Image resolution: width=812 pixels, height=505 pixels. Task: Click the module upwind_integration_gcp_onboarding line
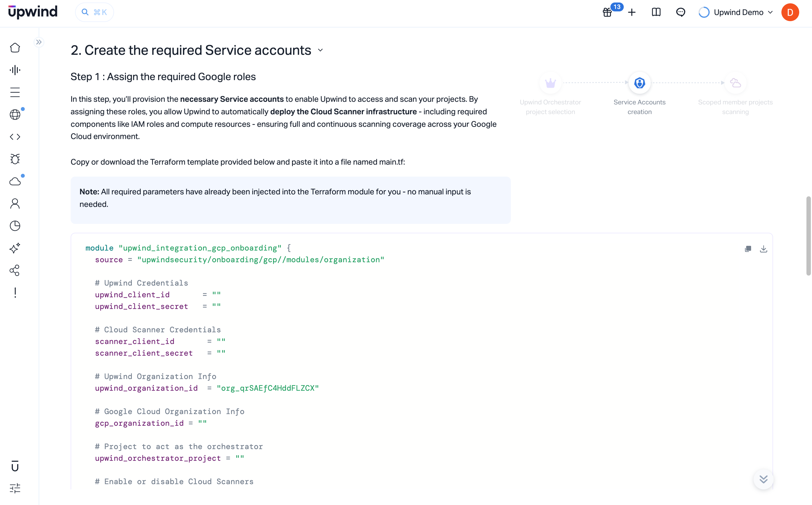click(x=188, y=248)
